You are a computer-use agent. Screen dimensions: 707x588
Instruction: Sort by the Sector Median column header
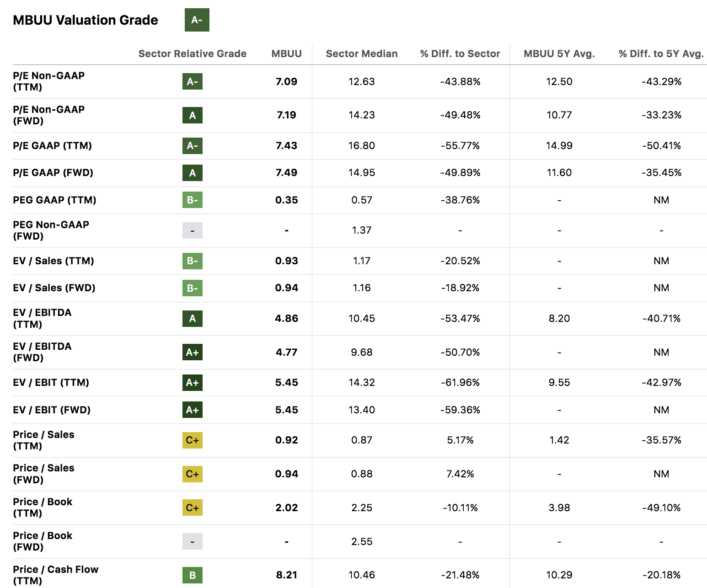(x=361, y=53)
